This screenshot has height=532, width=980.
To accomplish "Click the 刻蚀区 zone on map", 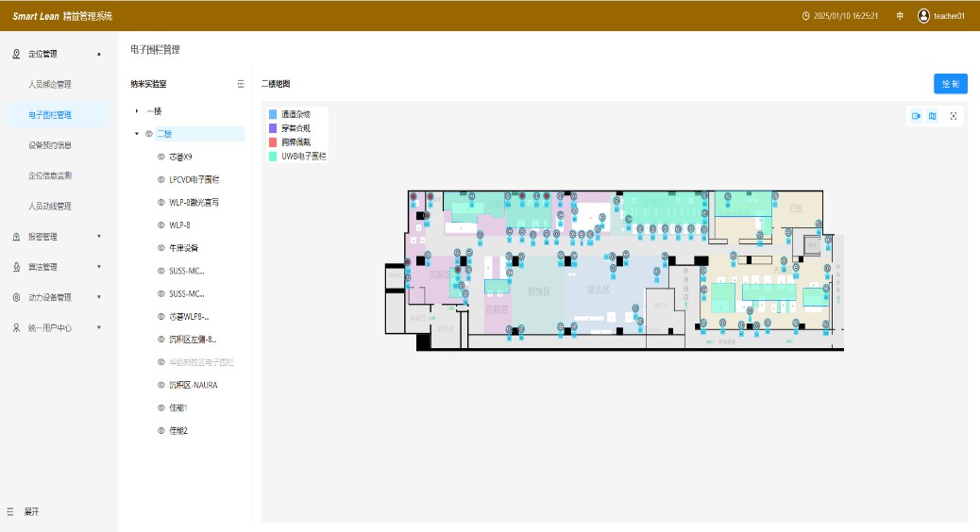I will [538, 291].
